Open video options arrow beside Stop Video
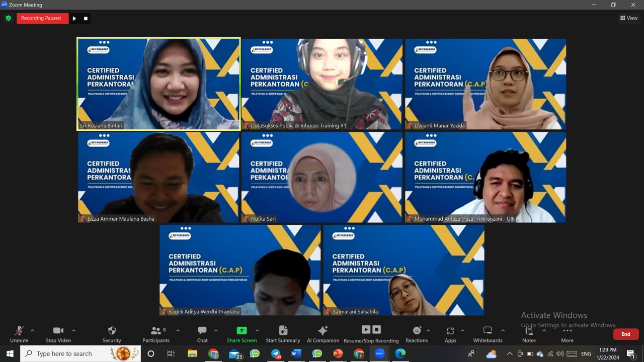Viewport: 644px width, 362px height. click(73, 331)
